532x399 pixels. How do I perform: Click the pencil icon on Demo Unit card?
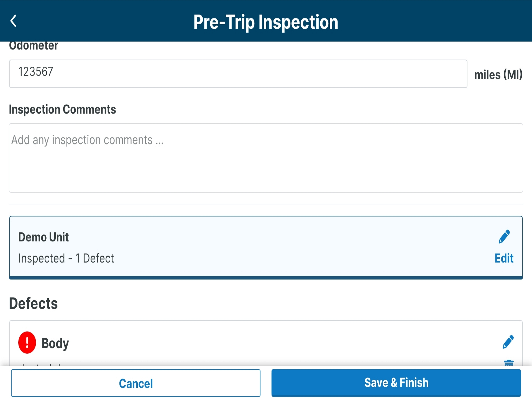coord(504,237)
